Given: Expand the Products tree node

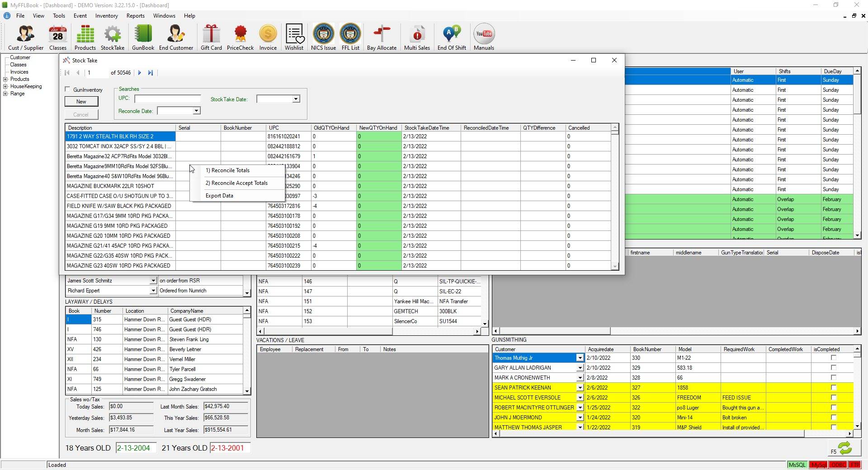Looking at the screenshot, I should click(x=5, y=79).
